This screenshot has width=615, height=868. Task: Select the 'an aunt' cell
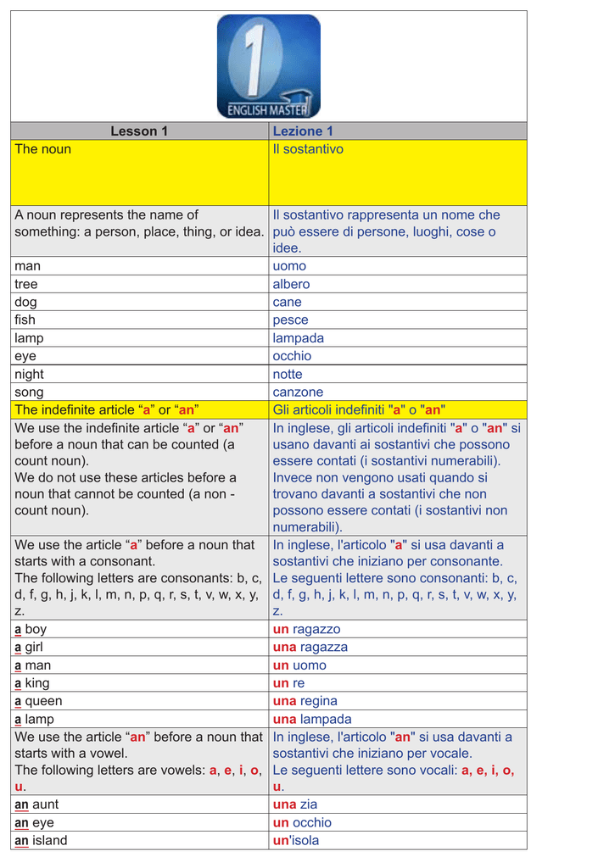140,804
